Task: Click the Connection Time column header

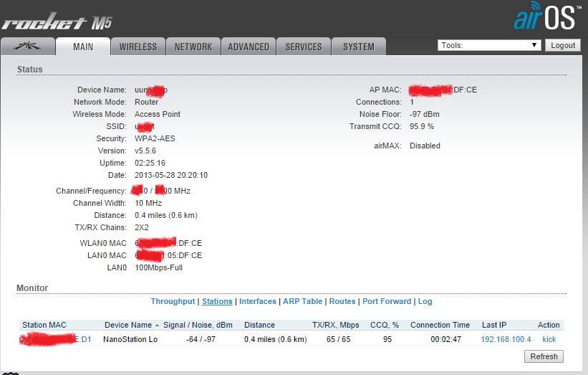Action: [x=440, y=325]
